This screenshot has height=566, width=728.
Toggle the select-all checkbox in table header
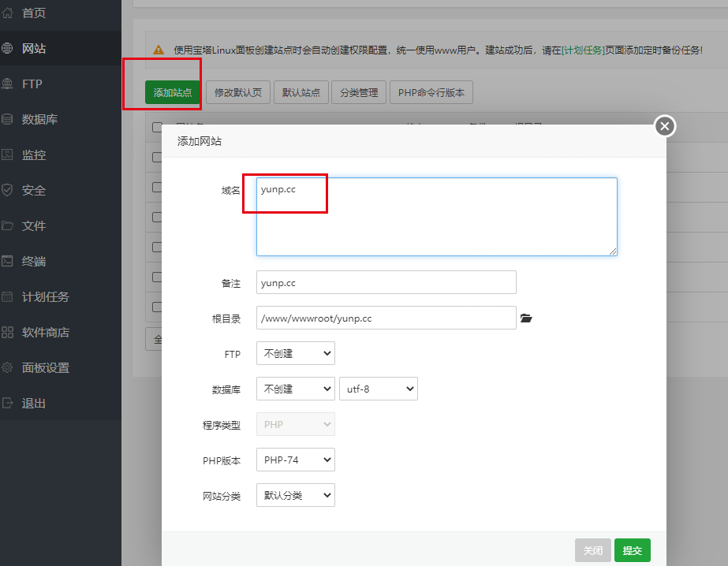(x=157, y=127)
